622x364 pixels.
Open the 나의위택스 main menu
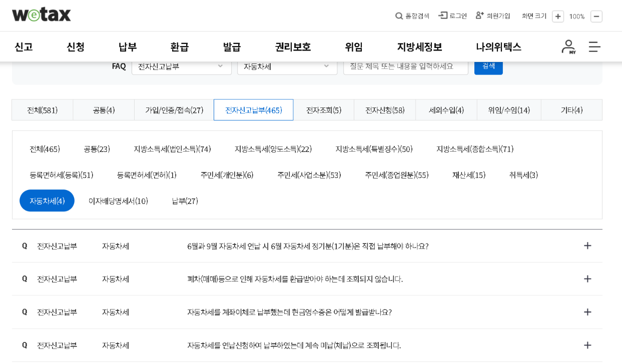pyautogui.click(x=498, y=47)
